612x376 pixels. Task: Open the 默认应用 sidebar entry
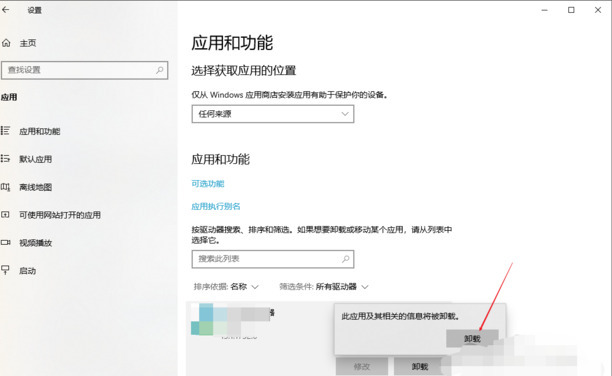click(36, 159)
